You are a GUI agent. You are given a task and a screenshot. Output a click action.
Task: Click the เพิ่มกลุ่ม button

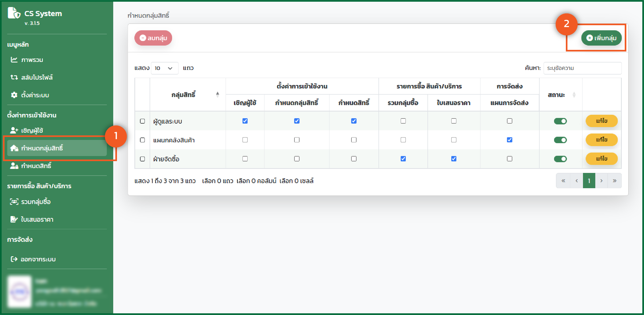[x=601, y=38]
